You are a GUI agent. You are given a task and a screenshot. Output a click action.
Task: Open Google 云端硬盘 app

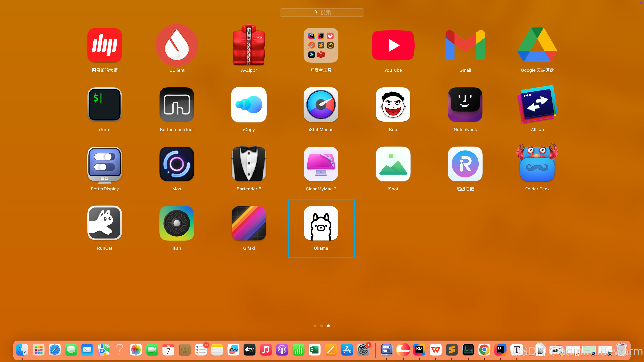click(537, 45)
